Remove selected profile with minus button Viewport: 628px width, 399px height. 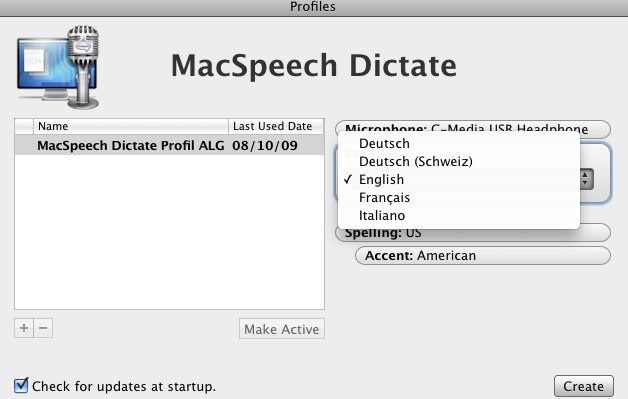click(x=43, y=328)
